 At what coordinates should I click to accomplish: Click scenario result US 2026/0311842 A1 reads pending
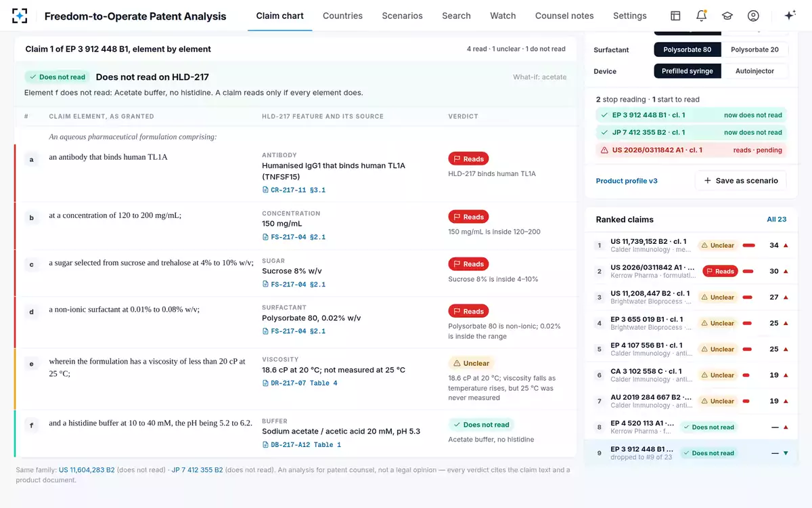coord(691,150)
